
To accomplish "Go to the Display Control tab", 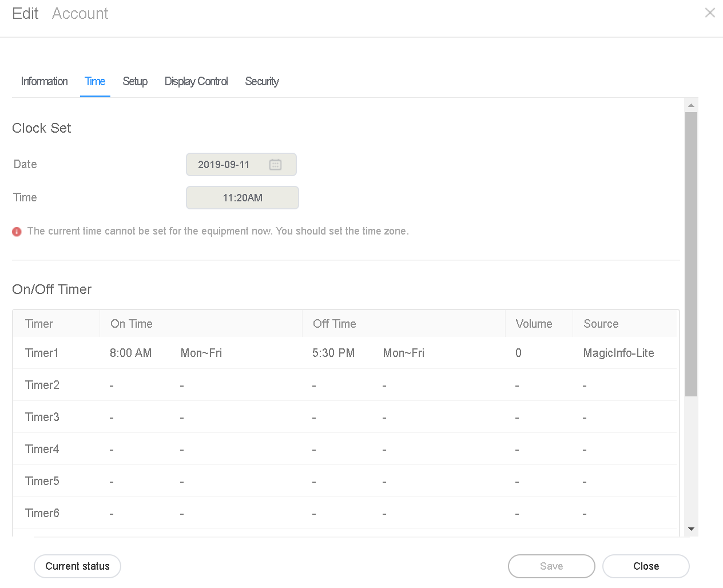I will (196, 81).
